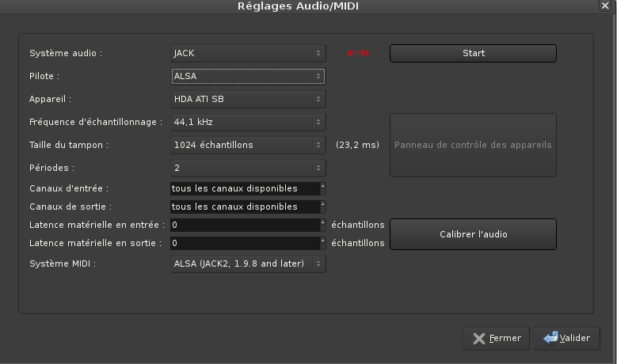The image size is (617, 364).
Task: Focus the Latence matérielle en entrée field
Action: pyautogui.click(x=244, y=225)
